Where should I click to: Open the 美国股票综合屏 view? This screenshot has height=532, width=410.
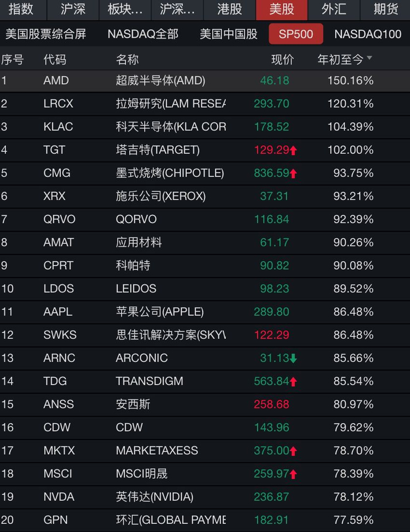(x=46, y=34)
